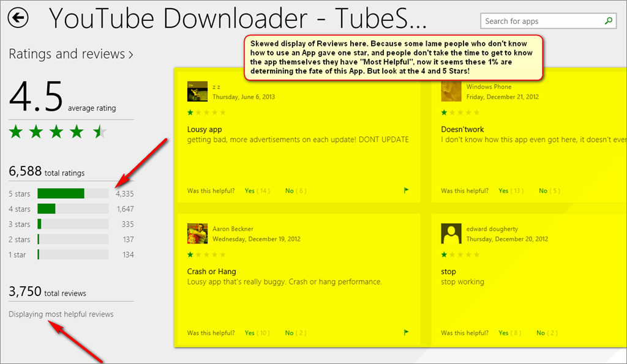Mark "Lousy app" review helpful with Yes

250,191
